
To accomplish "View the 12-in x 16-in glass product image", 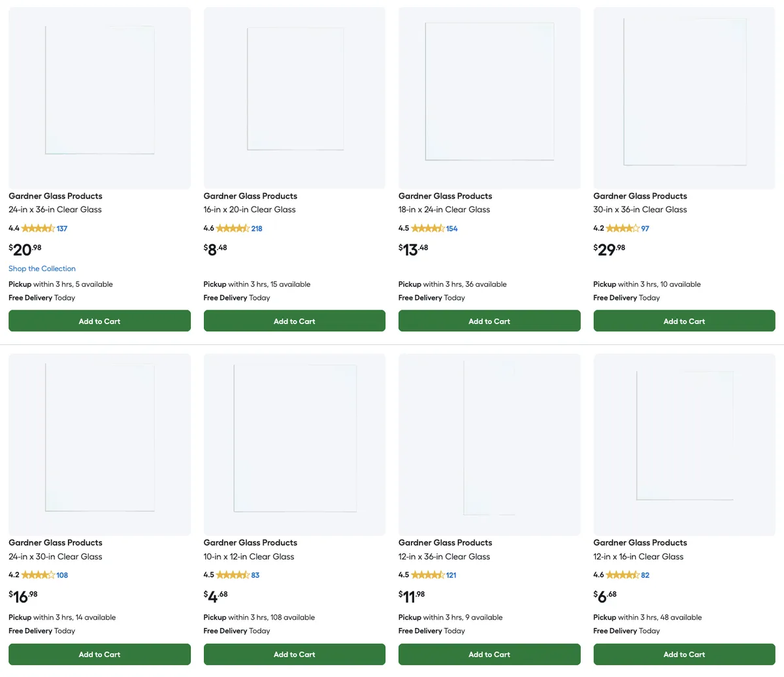I will click(684, 444).
